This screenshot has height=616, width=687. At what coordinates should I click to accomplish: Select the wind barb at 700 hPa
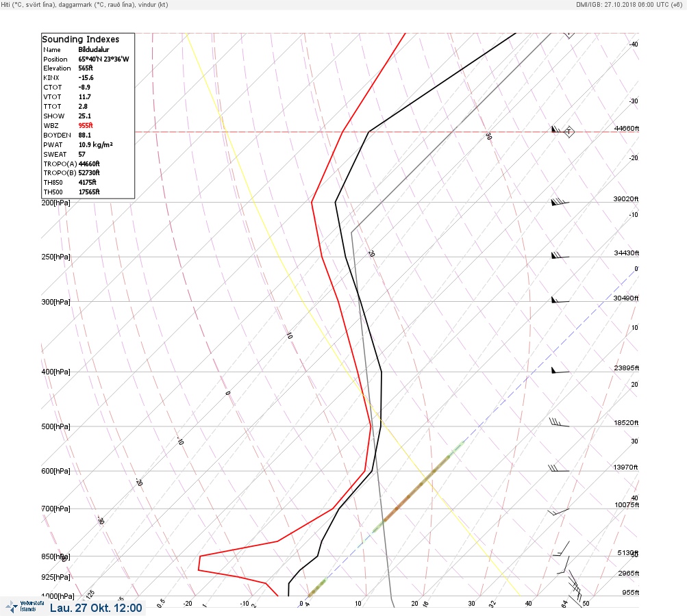pyautogui.click(x=559, y=511)
